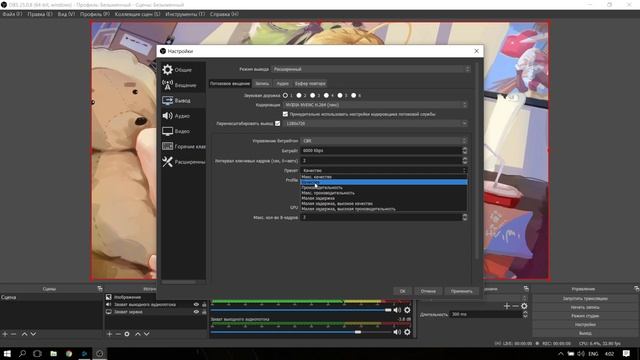
Task: Open the rescale resolution dropdown 1280x720
Action: (x=375, y=123)
